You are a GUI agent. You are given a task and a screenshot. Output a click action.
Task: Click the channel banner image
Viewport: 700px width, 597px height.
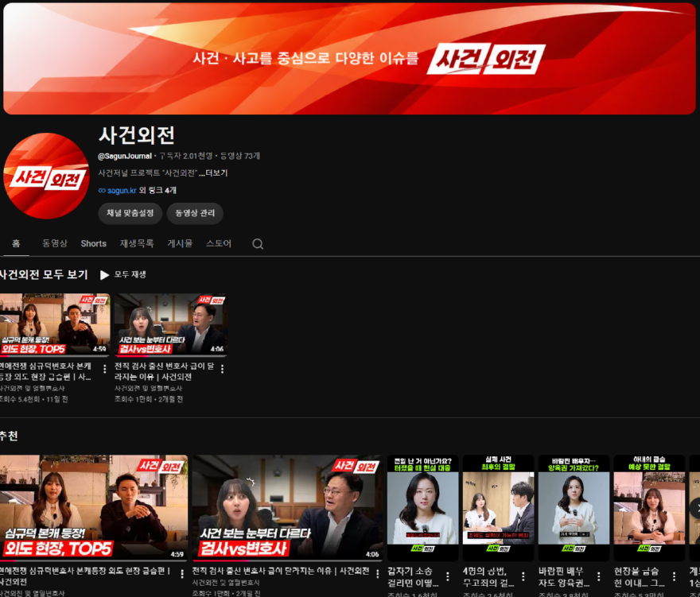click(349, 59)
